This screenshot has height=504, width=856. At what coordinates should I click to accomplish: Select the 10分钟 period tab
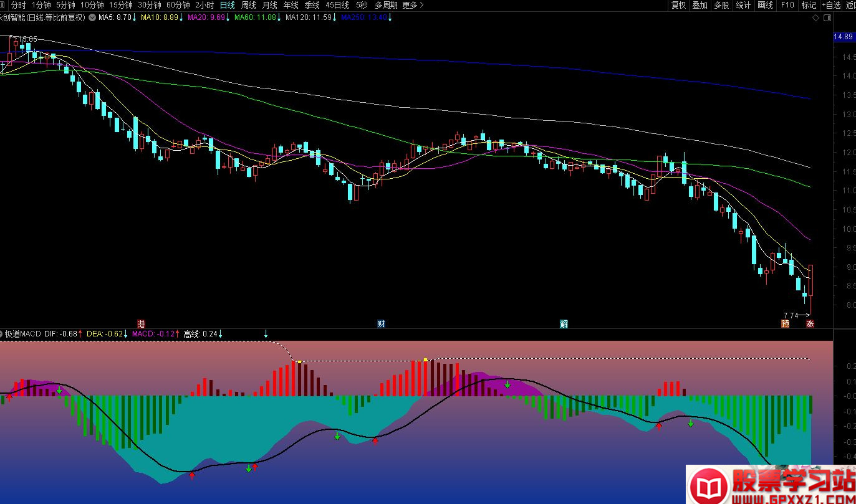[x=92, y=5]
